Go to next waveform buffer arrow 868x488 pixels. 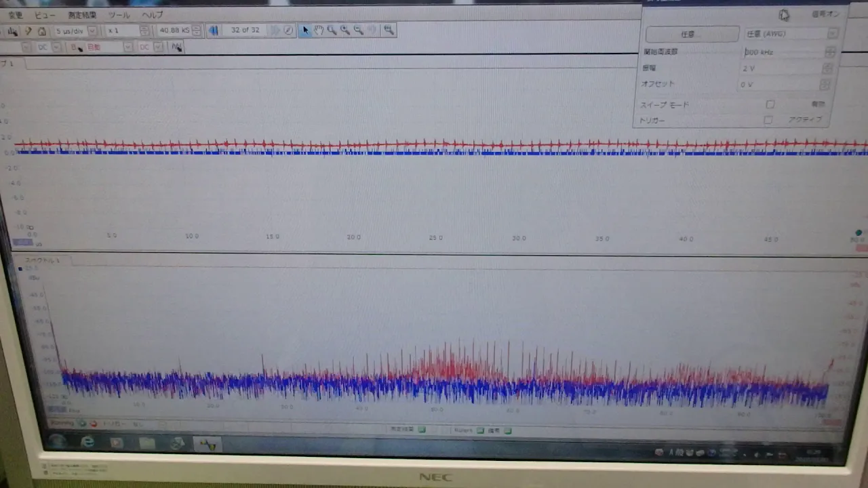pos(275,30)
